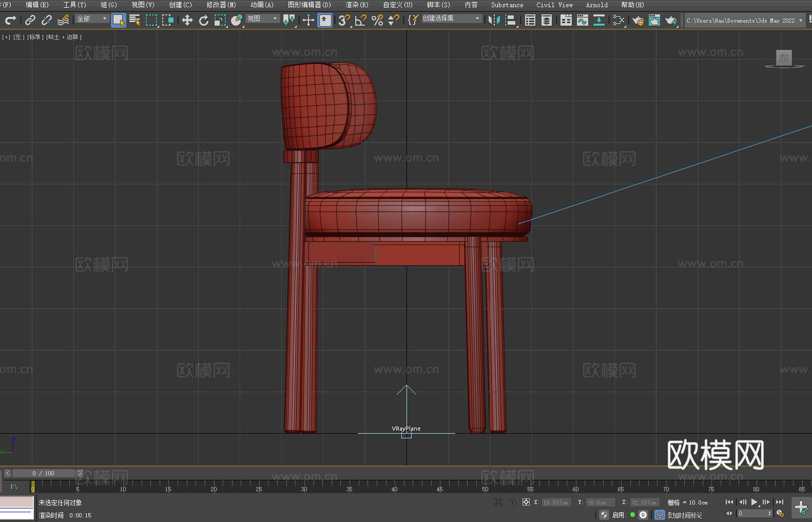Click the pink MAXScript listener color box
The height and width of the screenshot is (522, 812).
pyautogui.click(x=16, y=502)
